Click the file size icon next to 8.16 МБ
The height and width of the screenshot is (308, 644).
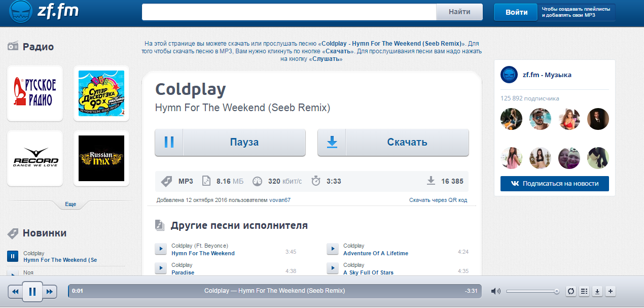pyautogui.click(x=206, y=181)
